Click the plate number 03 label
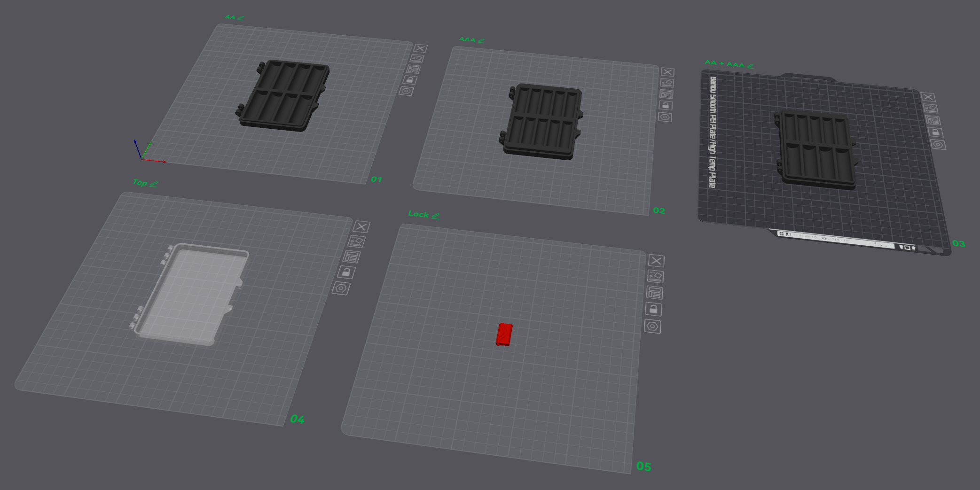The image size is (980, 490). 959,243
